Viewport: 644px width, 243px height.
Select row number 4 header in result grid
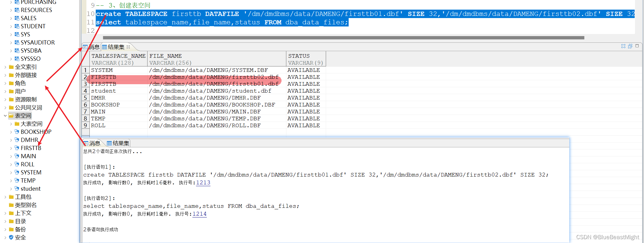click(86, 91)
